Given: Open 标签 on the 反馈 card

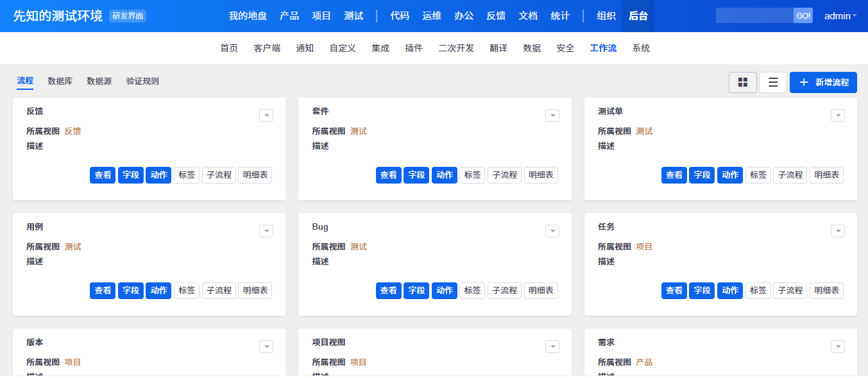Looking at the screenshot, I should [187, 175].
